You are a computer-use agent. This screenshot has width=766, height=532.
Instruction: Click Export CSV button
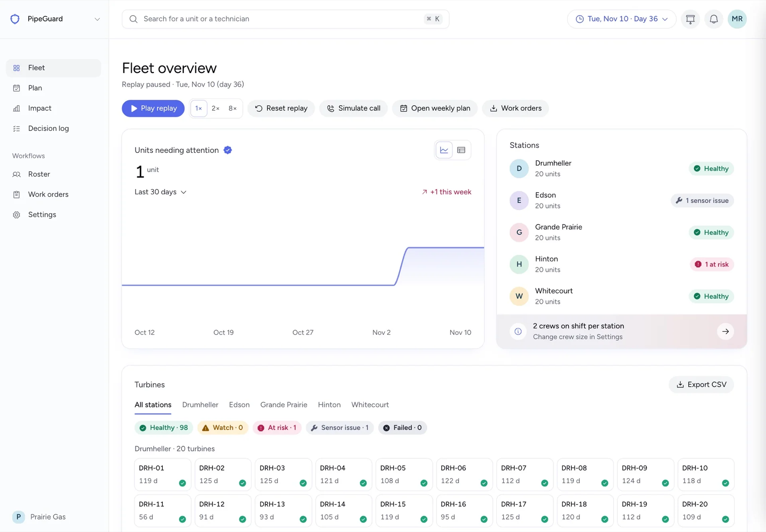coord(701,384)
